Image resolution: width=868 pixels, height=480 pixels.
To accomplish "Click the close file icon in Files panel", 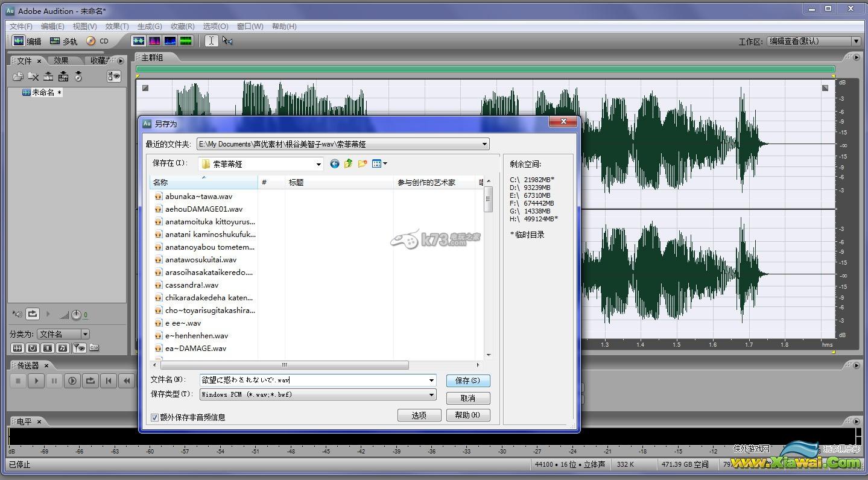I will [33, 77].
